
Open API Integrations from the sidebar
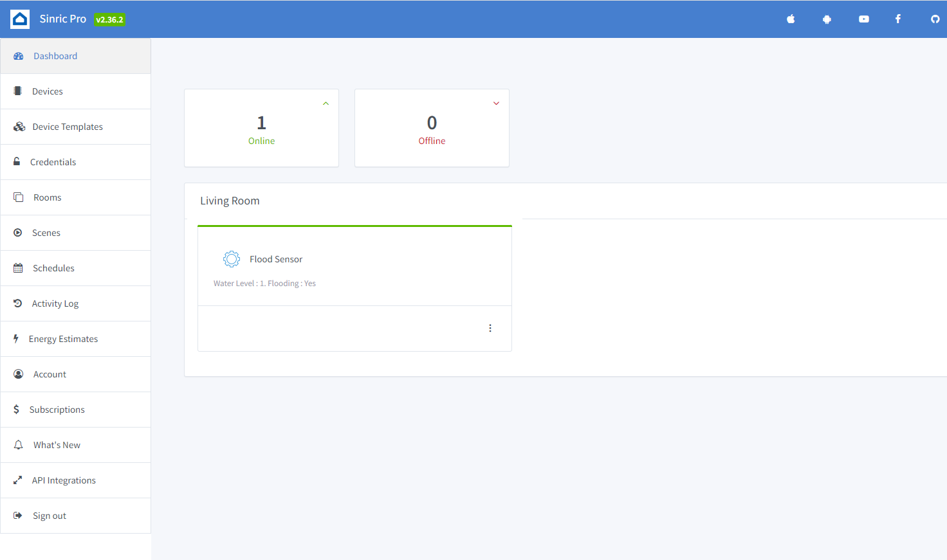pos(64,480)
